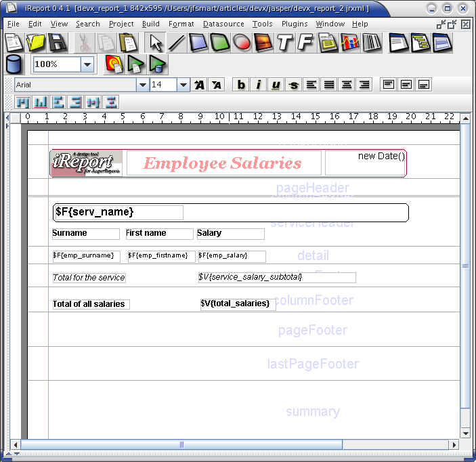476x462 pixels.
Task: Click the Cut scissors icon
Action: pos(84,43)
